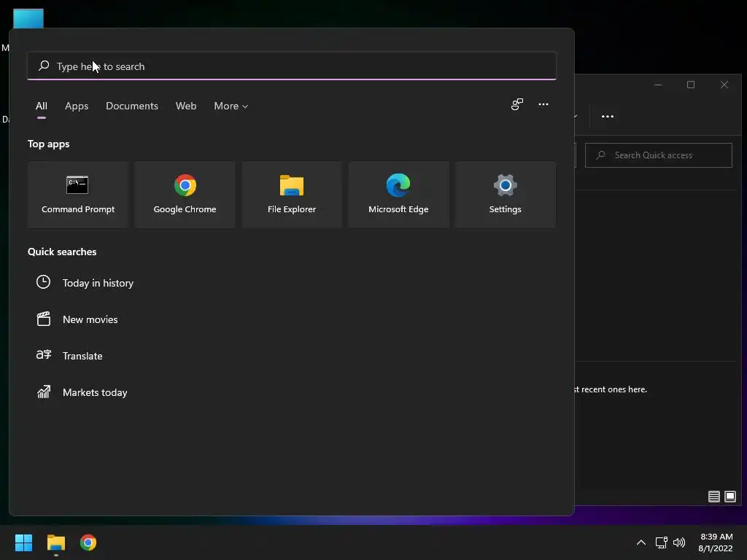Close the File Explorer window

724,85
